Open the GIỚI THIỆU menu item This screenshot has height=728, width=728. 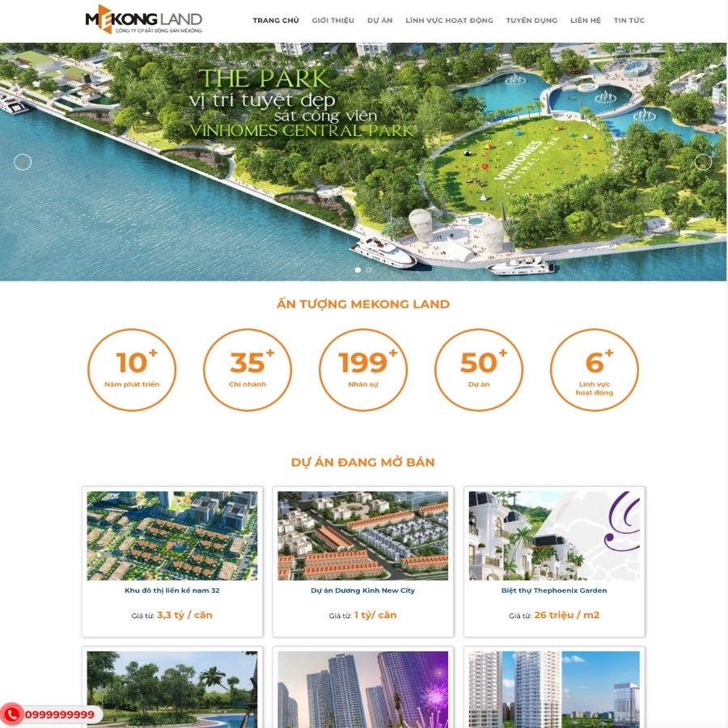pyautogui.click(x=333, y=19)
